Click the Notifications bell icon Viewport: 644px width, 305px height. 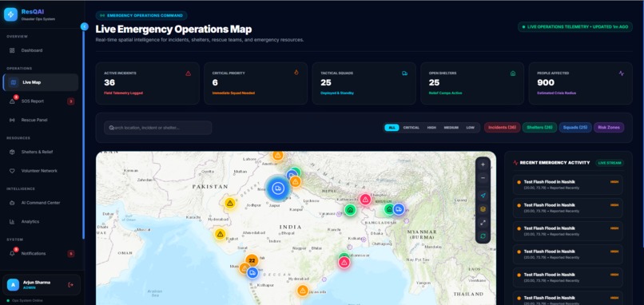click(12, 254)
